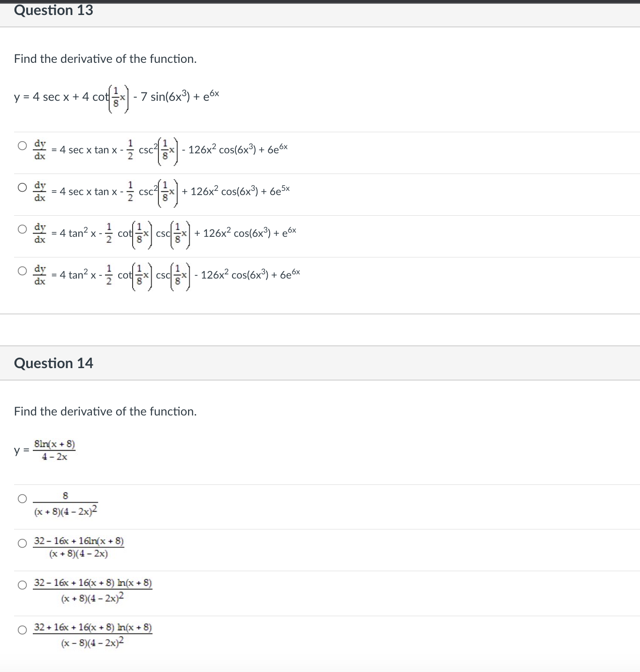Select the answer containing +126x² cos(6x³) + 6e⁵ˣ
Screen dimensions: 640x672
tap(22, 187)
